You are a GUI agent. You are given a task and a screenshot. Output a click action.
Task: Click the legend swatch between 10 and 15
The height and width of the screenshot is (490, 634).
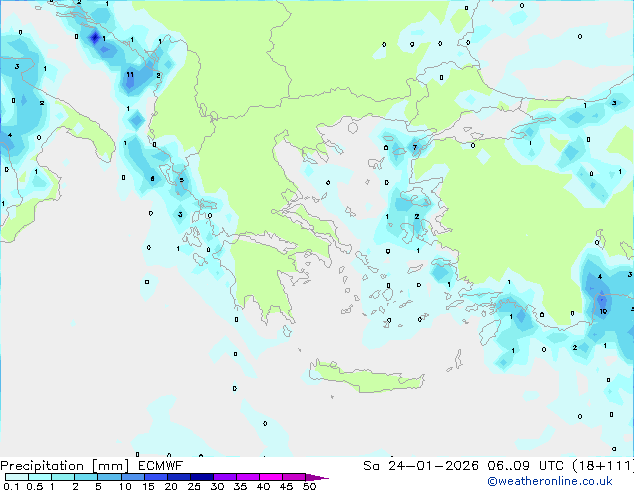[133, 477]
